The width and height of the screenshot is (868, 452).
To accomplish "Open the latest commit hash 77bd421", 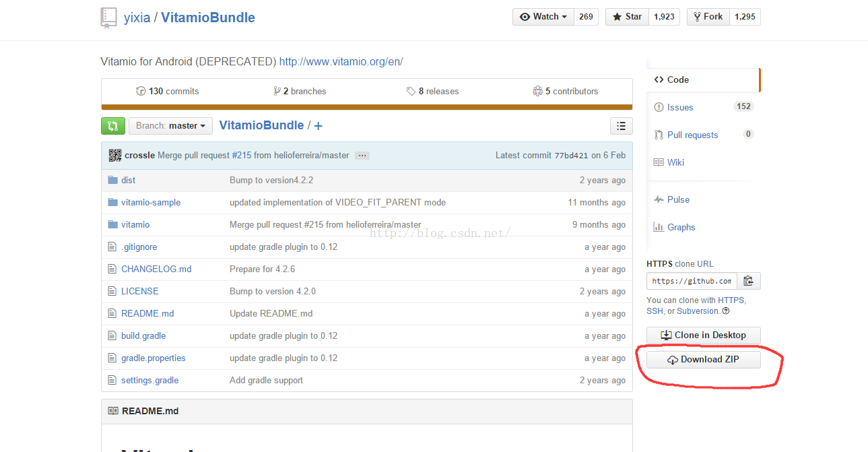I will [571, 156].
